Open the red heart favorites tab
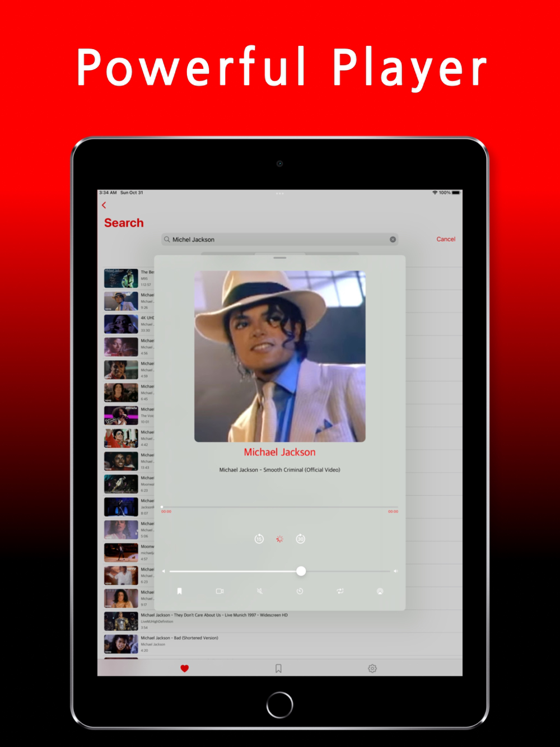 (x=185, y=668)
